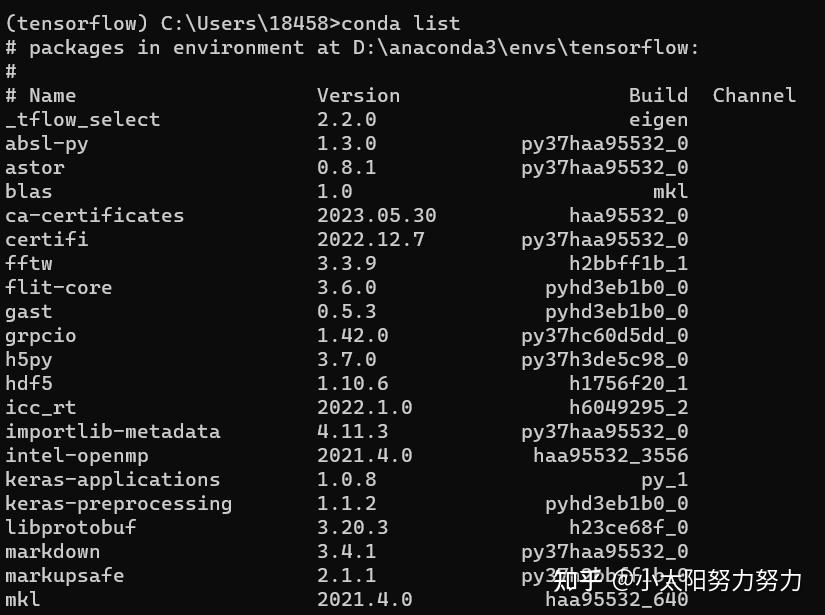This screenshot has width=825, height=615.
Task: Select the Version column header
Action: 358,95
